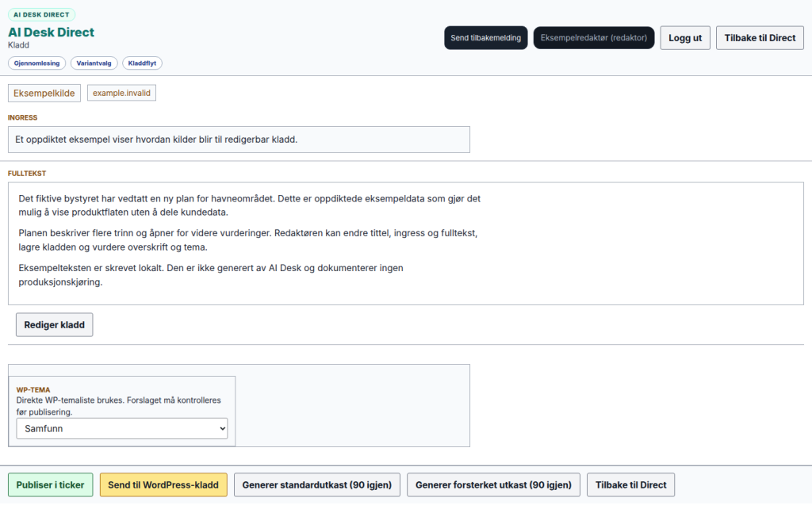Click the AI Desk Direct heading

point(52,32)
